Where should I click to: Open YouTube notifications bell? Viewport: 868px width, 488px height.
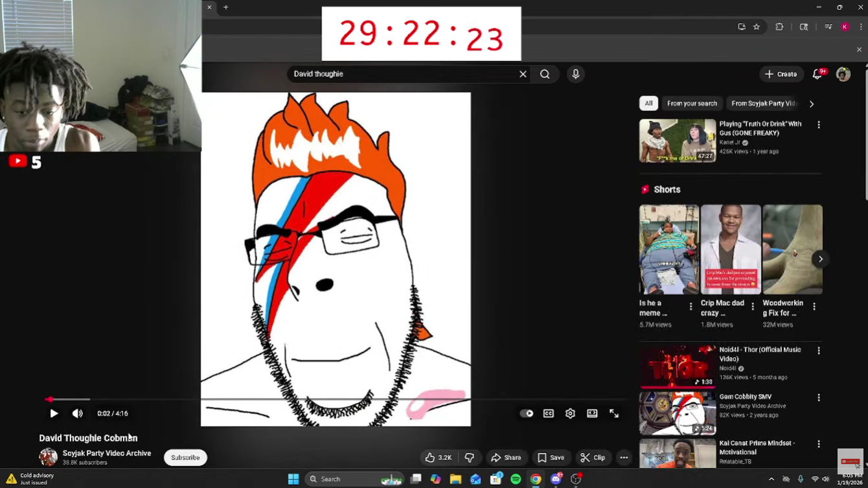(x=817, y=74)
